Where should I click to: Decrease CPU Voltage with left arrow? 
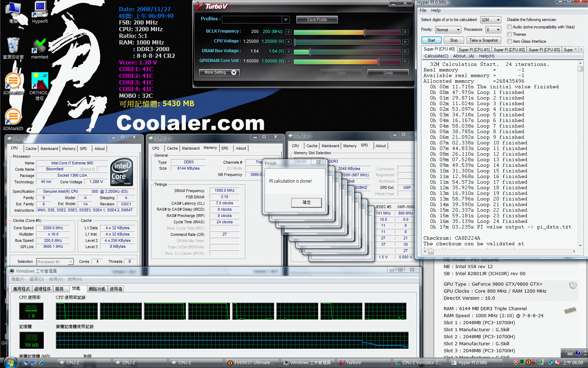(288, 42)
